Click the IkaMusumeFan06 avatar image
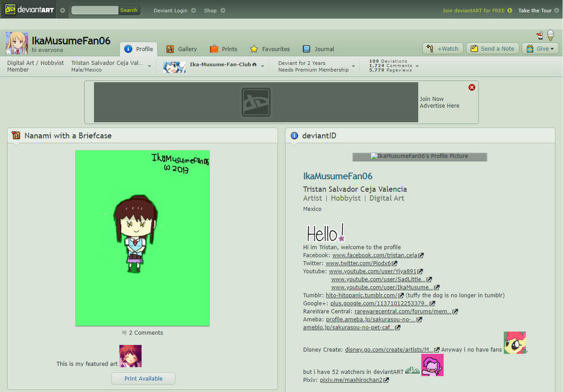Image resolution: width=563 pixels, height=392 pixels. (16, 43)
